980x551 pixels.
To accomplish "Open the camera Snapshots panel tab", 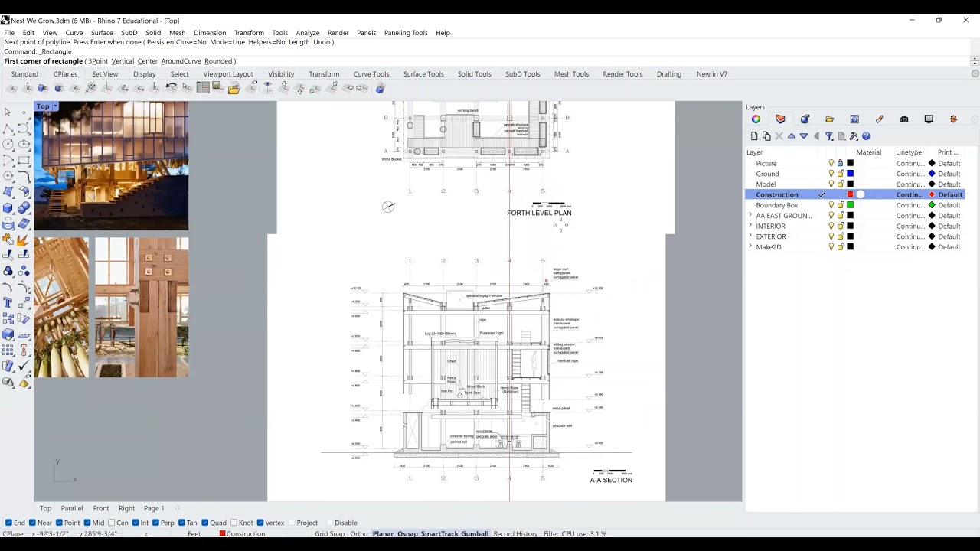I will (x=904, y=119).
